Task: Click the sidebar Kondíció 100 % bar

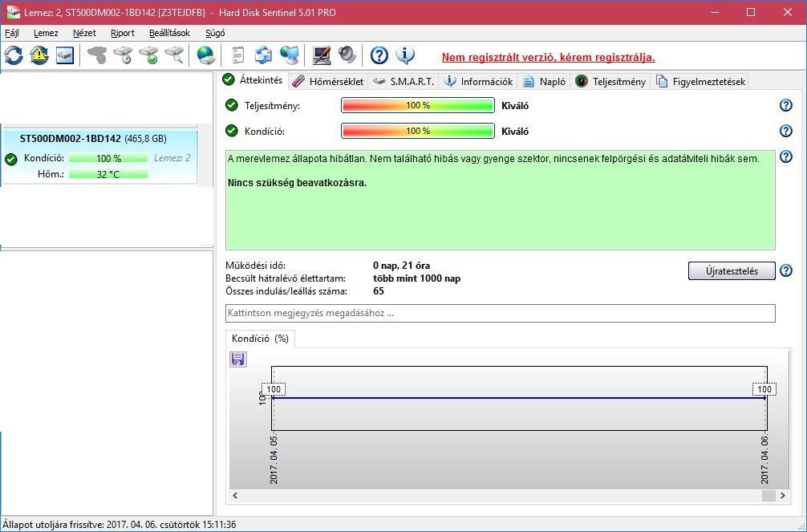Action: point(108,158)
